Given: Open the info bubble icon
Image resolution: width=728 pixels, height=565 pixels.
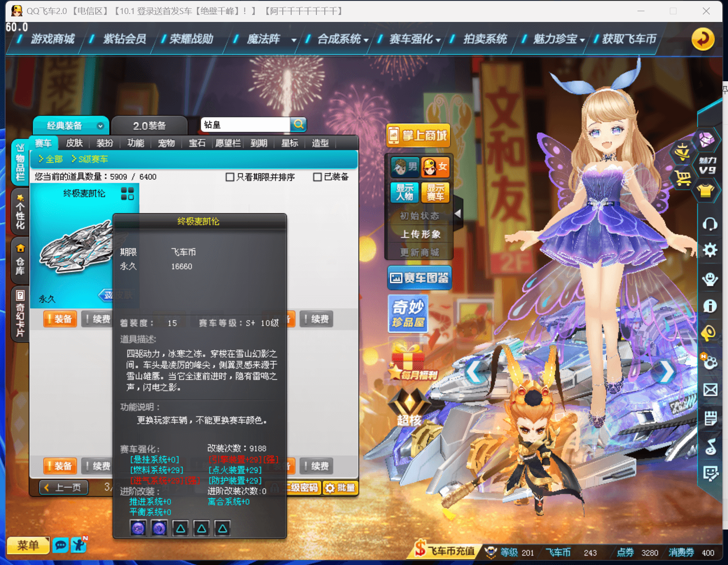Looking at the screenshot, I should point(710,306).
